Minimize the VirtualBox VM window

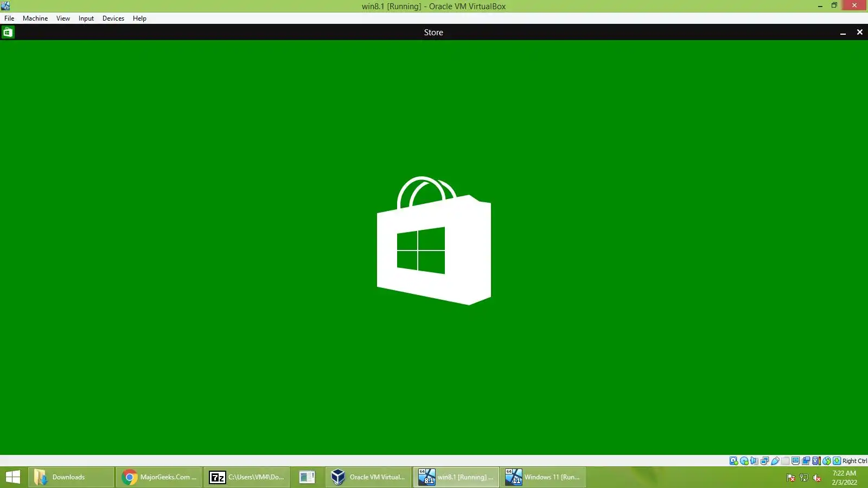click(820, 6)
